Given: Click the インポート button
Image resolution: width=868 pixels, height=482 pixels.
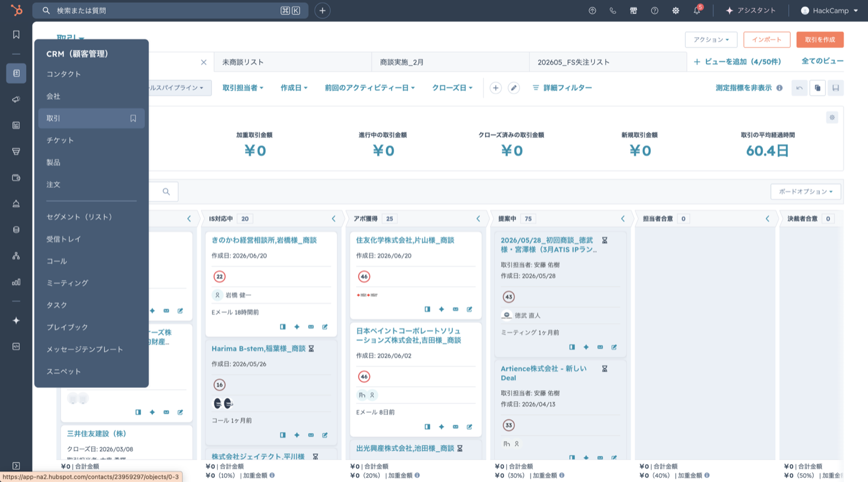Looking at the screenshot, I should tap(767, 40).
